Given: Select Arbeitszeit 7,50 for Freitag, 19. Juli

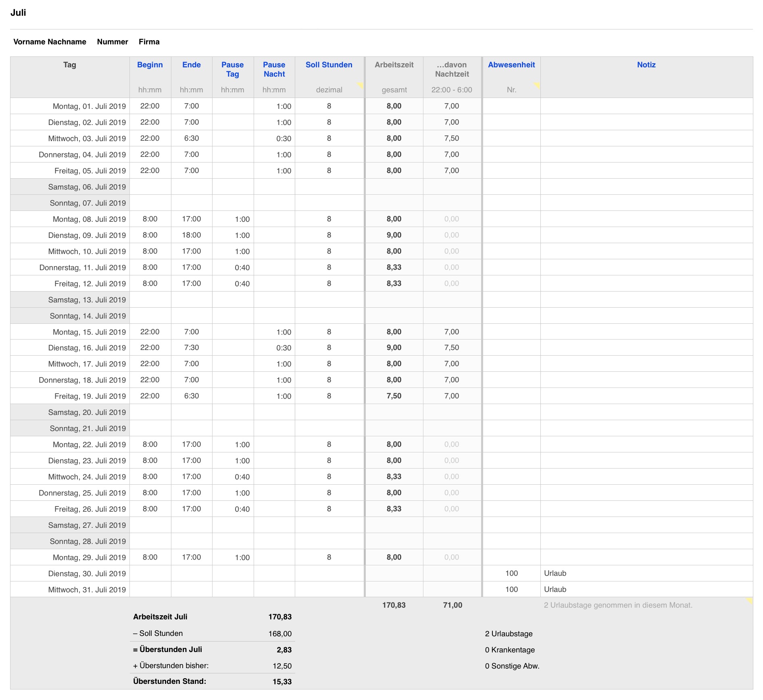Looking at the screenshot, I should [394, 396].
